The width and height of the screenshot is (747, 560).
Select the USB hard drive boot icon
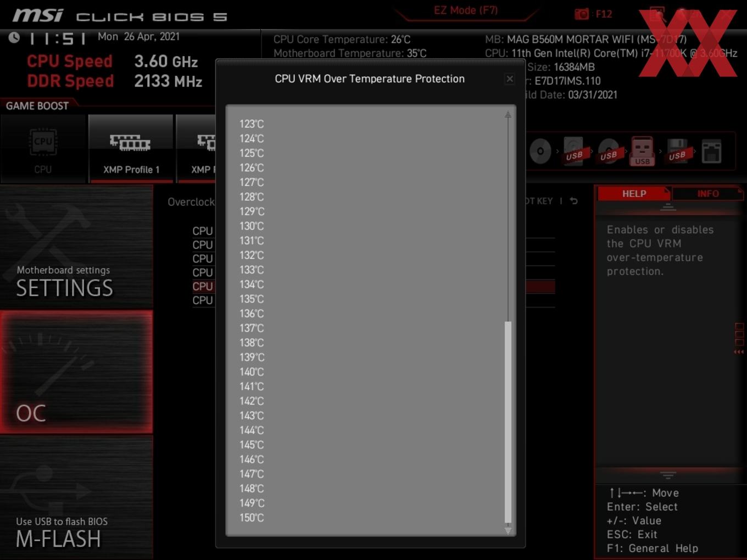pos(574,151)
